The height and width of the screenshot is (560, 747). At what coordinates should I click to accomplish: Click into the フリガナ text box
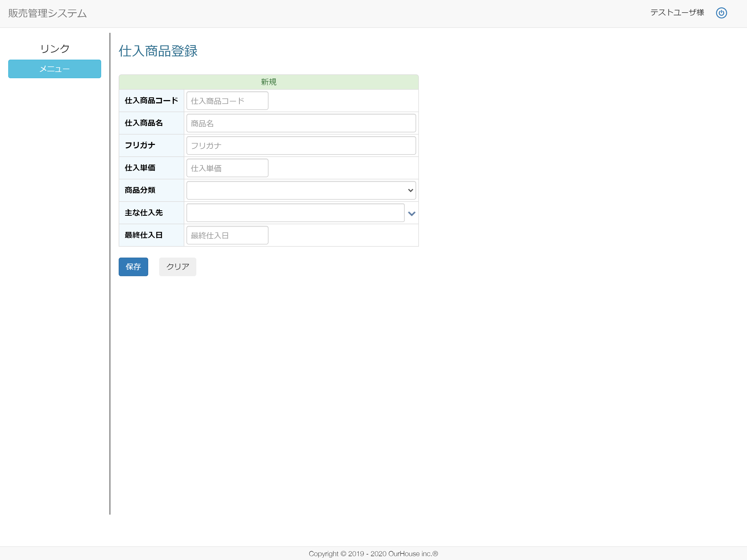pyautogui.click(x=300, y=145)
